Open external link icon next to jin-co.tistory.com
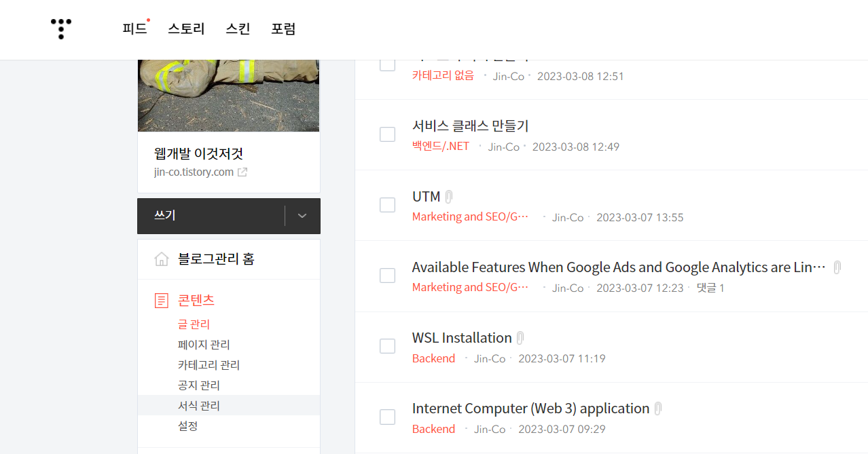The width and height of the screenshot is (868, 454). (x=242, y=172)
